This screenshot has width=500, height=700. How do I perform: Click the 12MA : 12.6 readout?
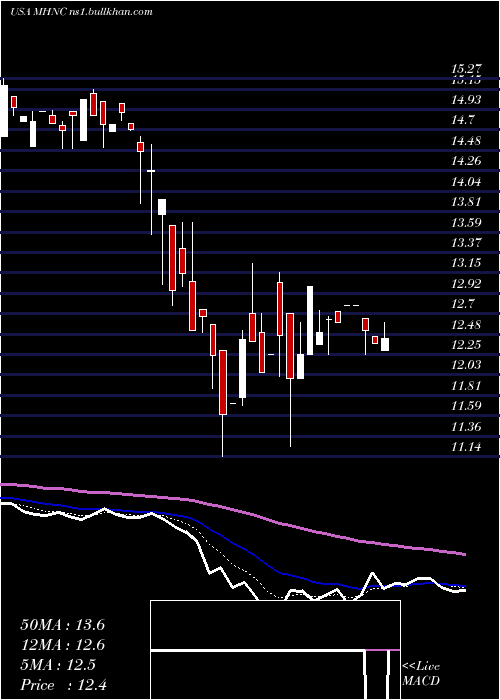62,645
